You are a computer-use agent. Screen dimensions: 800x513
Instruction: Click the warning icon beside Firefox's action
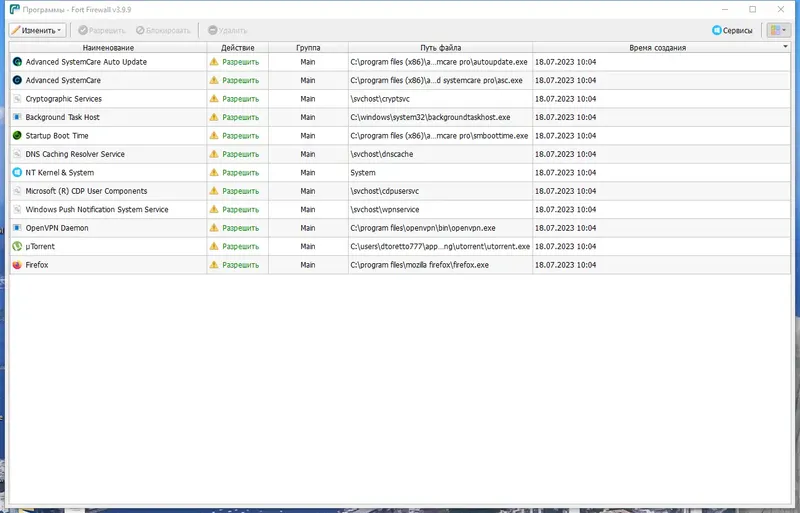coord(214,265)
